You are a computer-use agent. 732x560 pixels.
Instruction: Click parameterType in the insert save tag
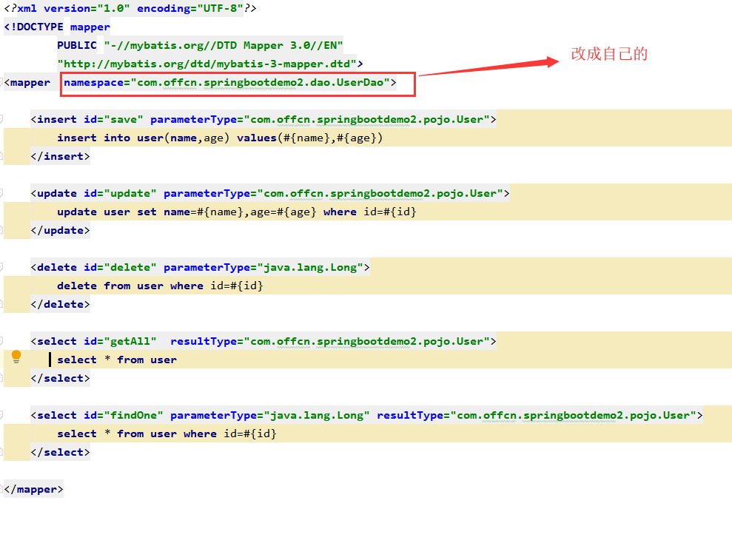[x=320, y=119]
